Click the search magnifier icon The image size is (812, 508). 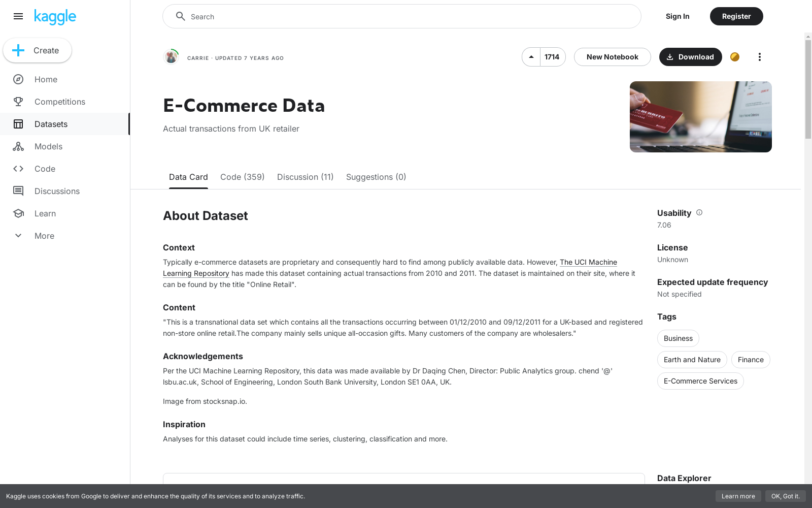point(180,16)
